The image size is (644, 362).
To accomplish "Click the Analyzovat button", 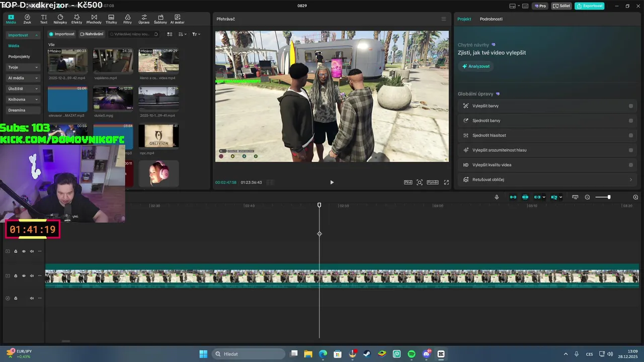I will [475, 66].
